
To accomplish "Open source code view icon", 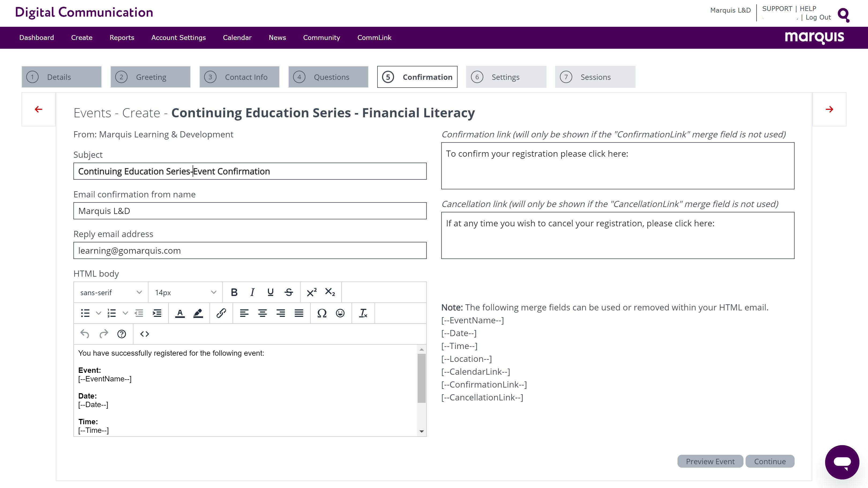I will [x=145, y=334].
